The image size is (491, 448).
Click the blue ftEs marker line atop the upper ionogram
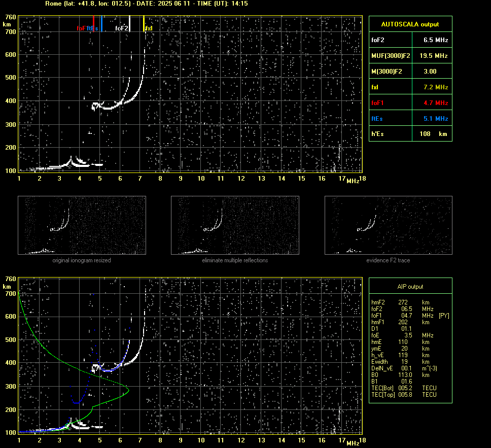click(x=101, y=23)
